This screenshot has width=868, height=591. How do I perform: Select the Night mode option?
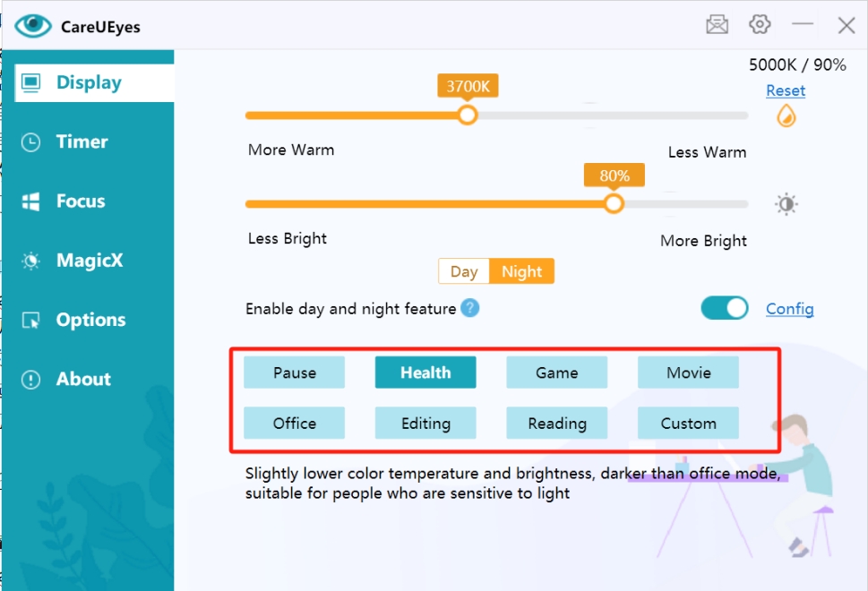pos(521,271)
